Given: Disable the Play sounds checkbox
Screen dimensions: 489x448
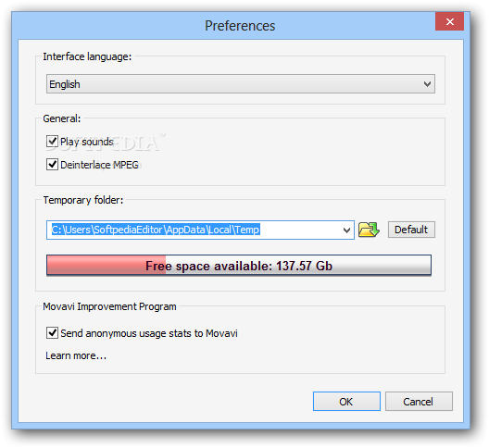Looking at the screenshot, I should [x=52, y=142].
